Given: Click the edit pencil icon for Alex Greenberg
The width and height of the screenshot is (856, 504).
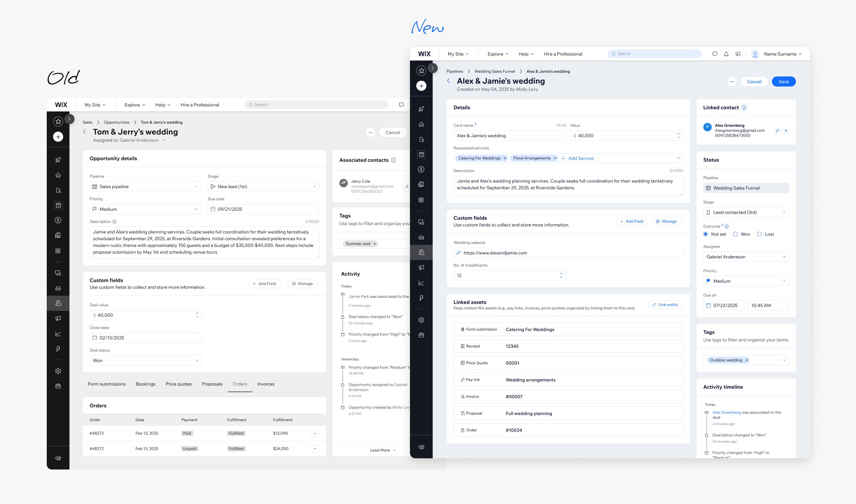Looking at the screenshot, I should point(777,131).
